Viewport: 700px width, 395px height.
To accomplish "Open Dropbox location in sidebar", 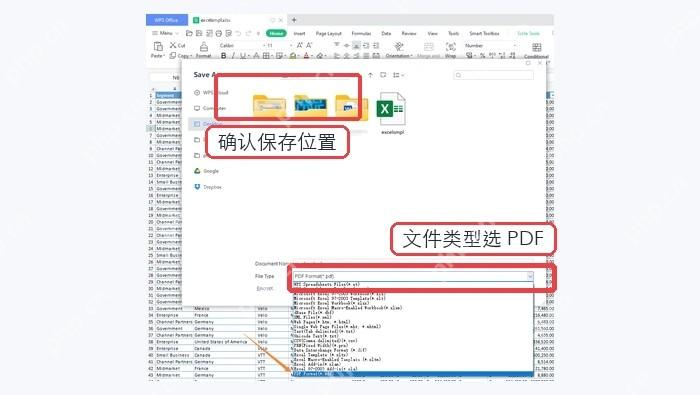I will tap(208, 187).
